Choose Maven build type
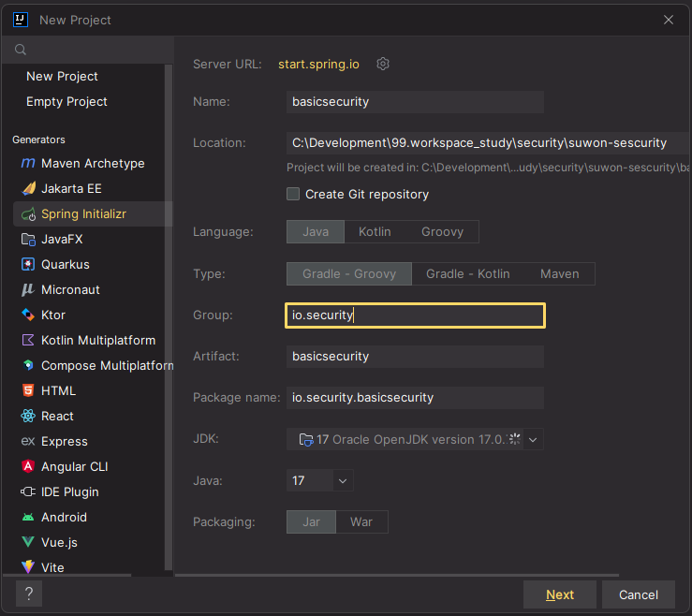The width and height of the screenshot is (692, 616). tap(560, 273)
